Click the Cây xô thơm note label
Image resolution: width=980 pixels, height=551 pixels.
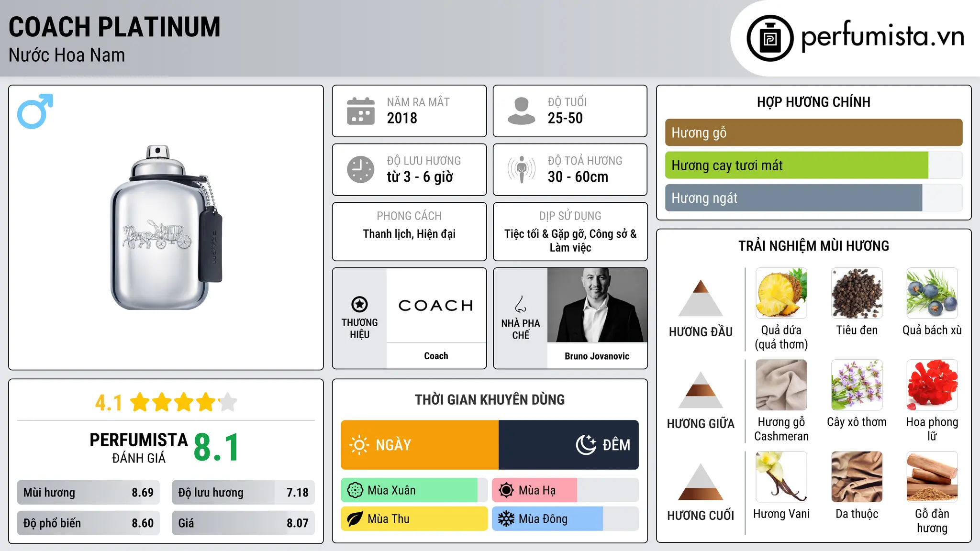point(857,422)
